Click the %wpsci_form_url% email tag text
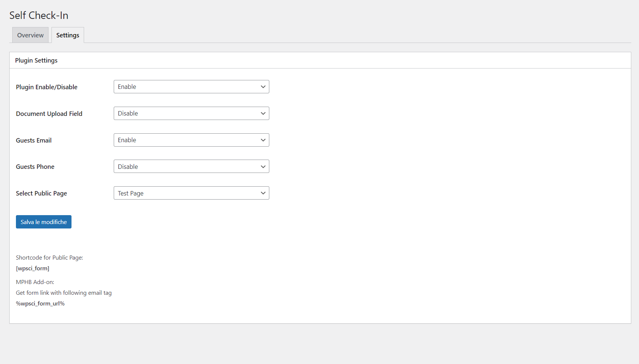Viewport: 639px width, 364px height. [x=40, y=304]
